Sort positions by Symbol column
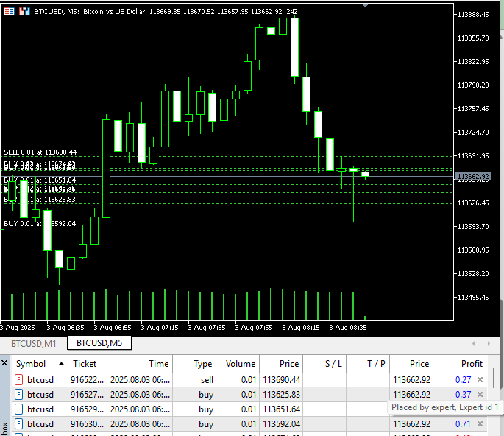 (x=40, y=364)
